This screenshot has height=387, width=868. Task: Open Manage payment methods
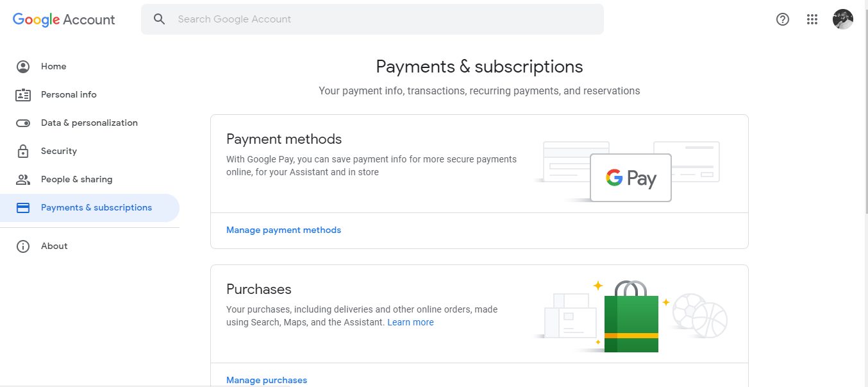click(283, 230)
